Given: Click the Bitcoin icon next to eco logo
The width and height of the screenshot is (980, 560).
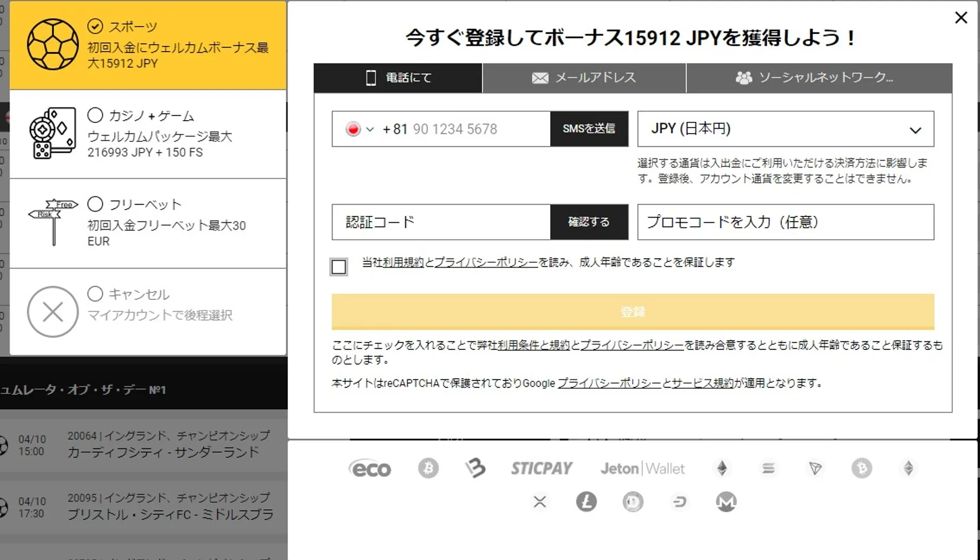Looking at the screenshot, I should pos(428,468).
